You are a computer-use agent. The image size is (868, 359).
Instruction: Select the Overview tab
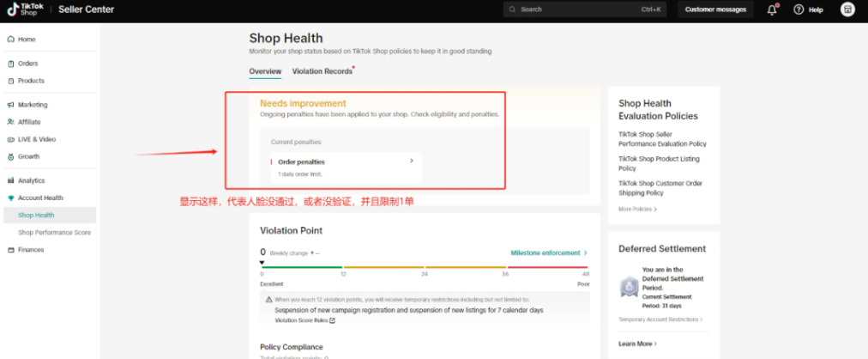(x=265, y=71)
